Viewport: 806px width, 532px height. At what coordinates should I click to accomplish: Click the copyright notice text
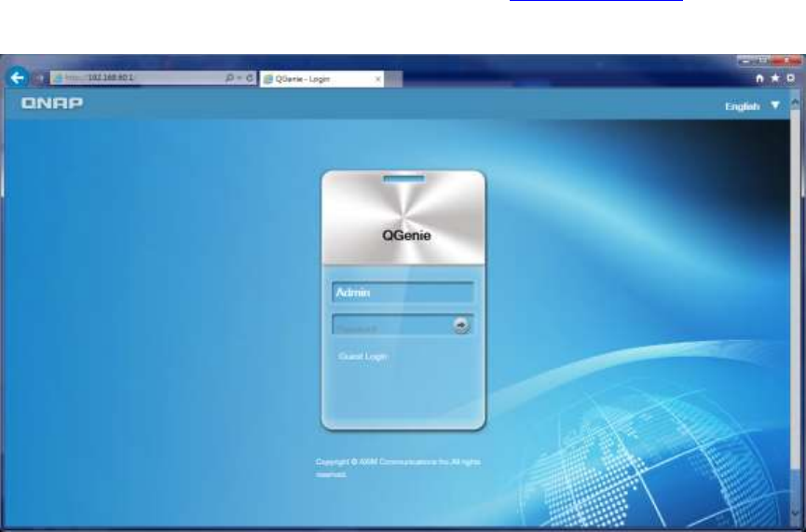point(399,468)
